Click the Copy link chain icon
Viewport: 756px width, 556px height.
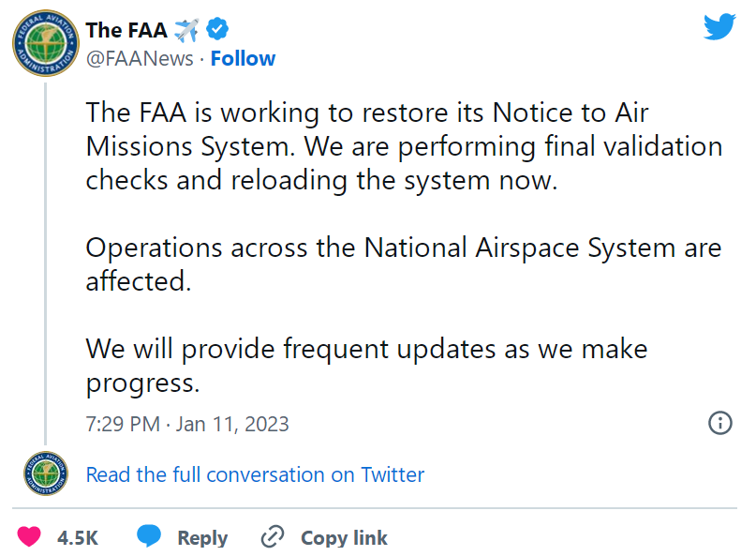pos(271,536)
